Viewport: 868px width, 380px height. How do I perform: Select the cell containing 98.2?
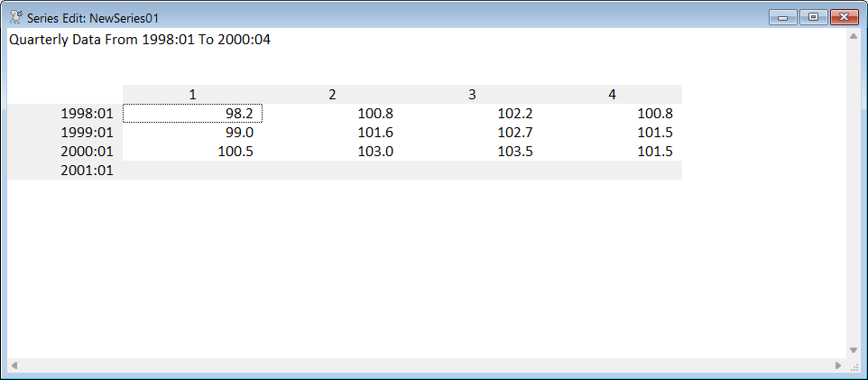(x=192, y=114)
